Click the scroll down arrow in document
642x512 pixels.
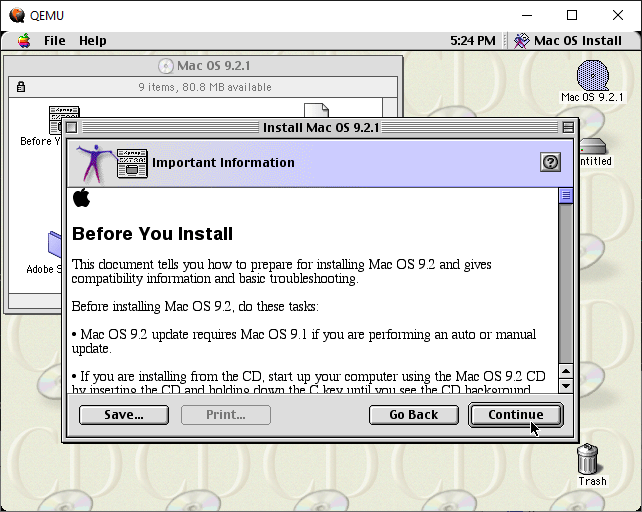566,385
